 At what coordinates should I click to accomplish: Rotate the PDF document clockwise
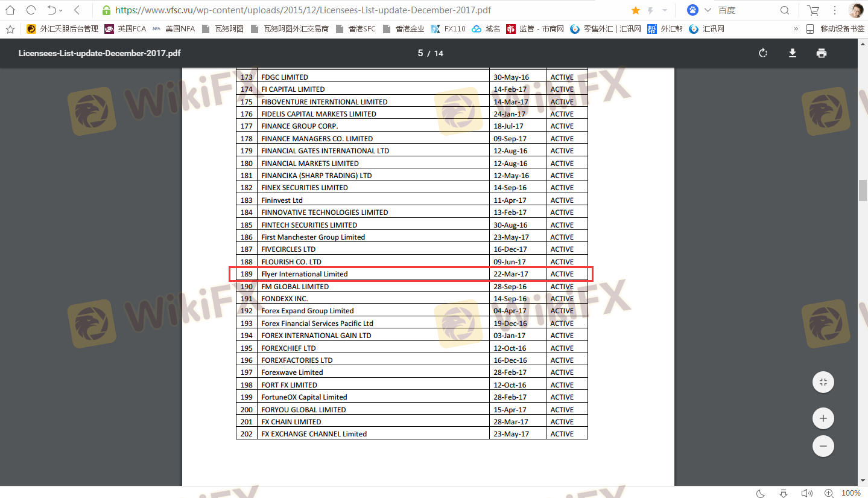click(763, 53)
